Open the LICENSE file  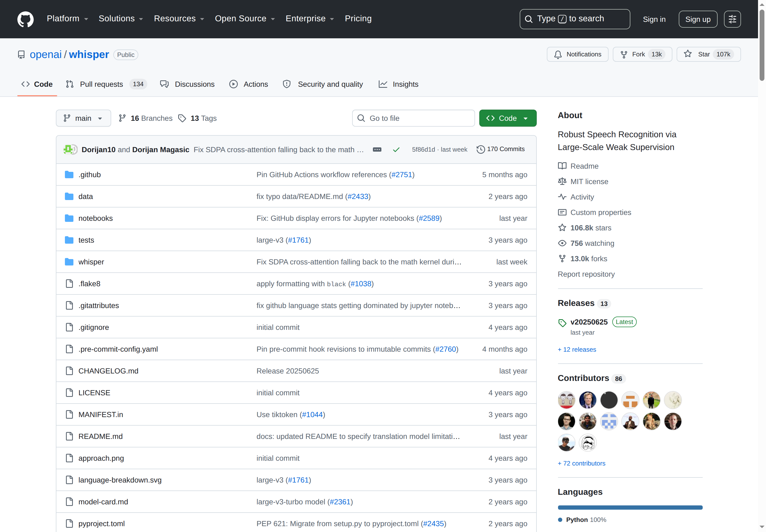pyautogui.click(x=94, y=393)
